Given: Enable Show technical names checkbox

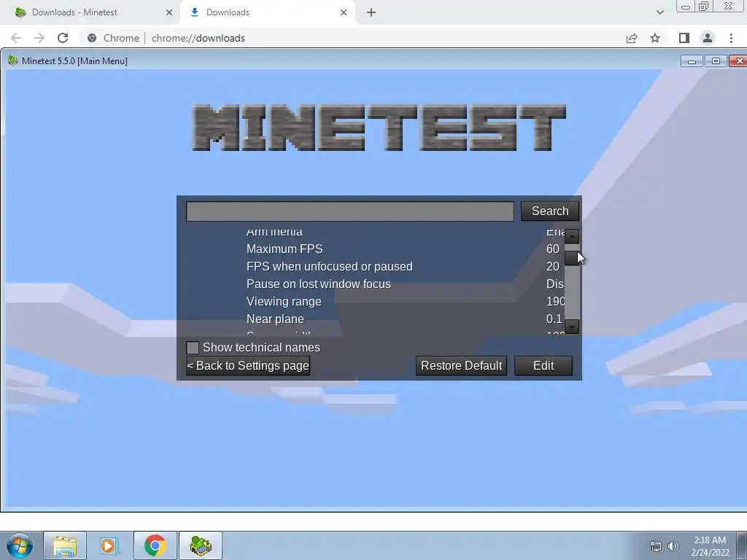Looking at the screenshot, I should [193, 348].
